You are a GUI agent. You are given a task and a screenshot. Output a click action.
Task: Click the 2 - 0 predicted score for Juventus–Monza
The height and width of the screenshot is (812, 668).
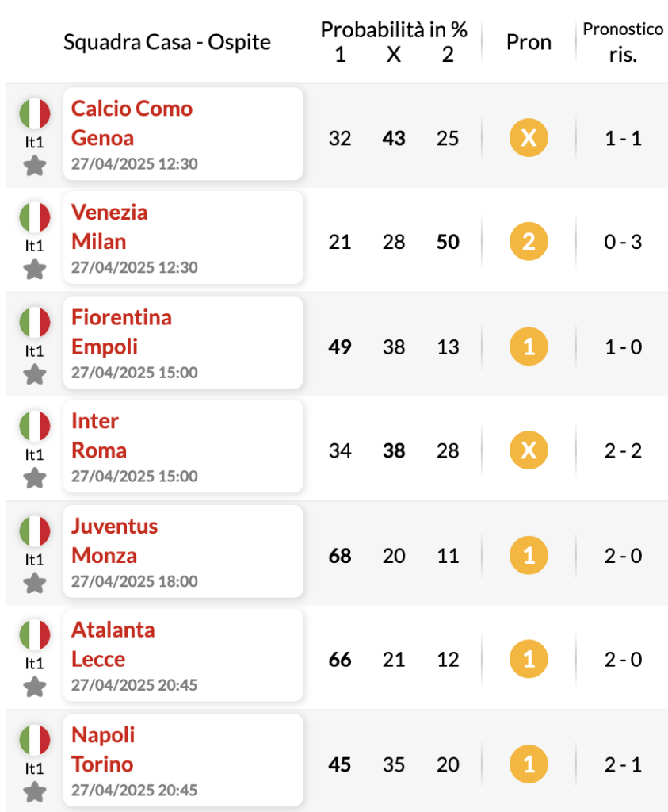623,556
